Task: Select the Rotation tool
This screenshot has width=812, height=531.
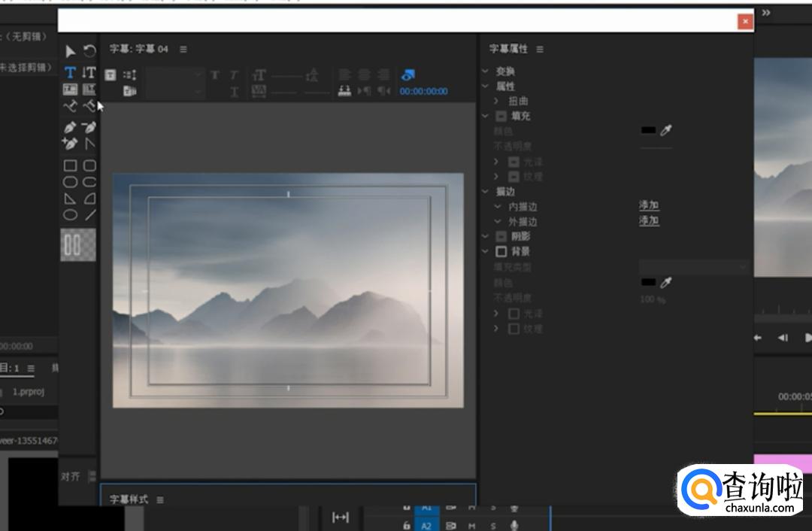Action: [89, 51]
